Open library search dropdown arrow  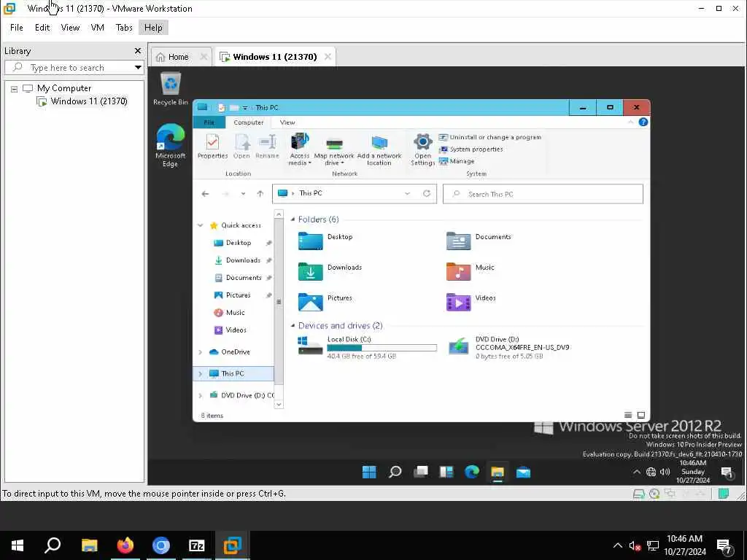point(138,68)
